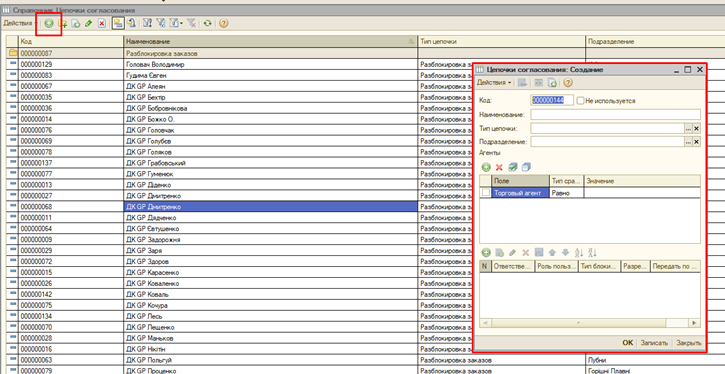Click the create-by-copy icon in the dialog toolbar

pyautogui.click(x=552, y=83)
